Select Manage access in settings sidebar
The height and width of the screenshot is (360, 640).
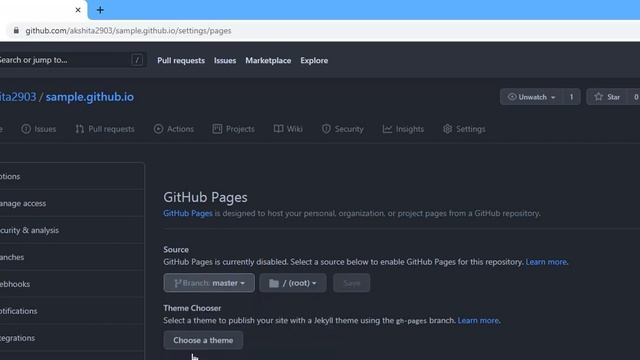[x=72, y=203]
